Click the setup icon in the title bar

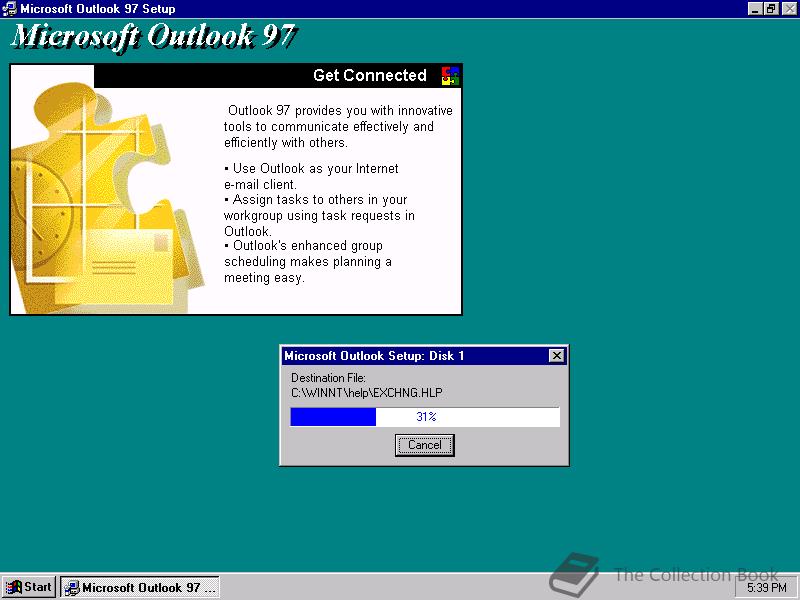click(x=9, y=8)
